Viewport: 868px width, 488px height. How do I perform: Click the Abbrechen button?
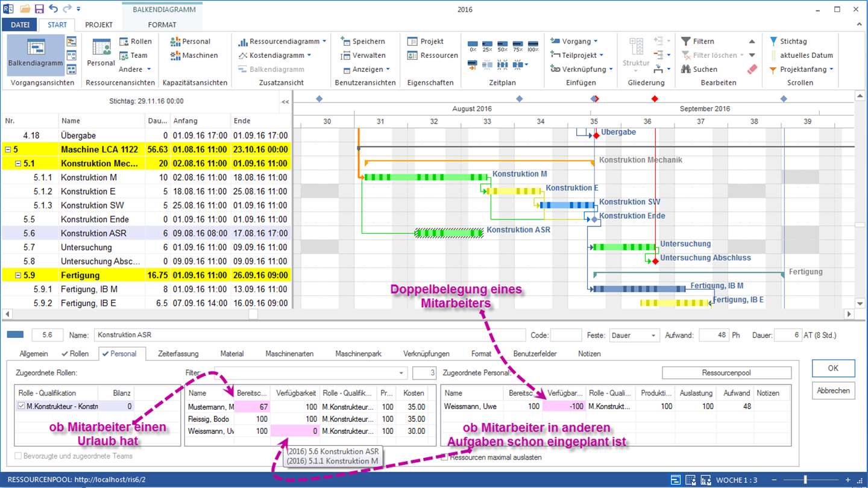coord(833,390)
